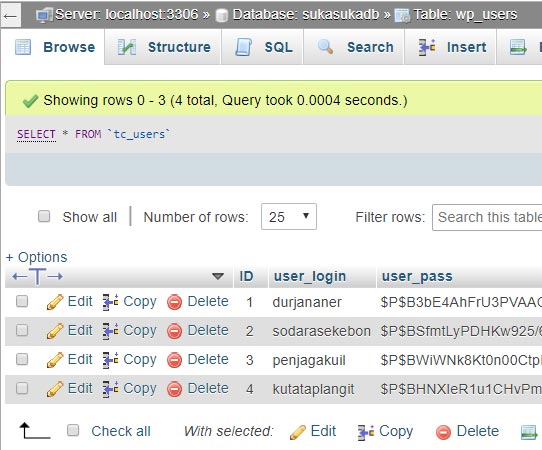Click the red Delete icon for sodarasekebon
The image size is (542, 450).
(175, 331)
